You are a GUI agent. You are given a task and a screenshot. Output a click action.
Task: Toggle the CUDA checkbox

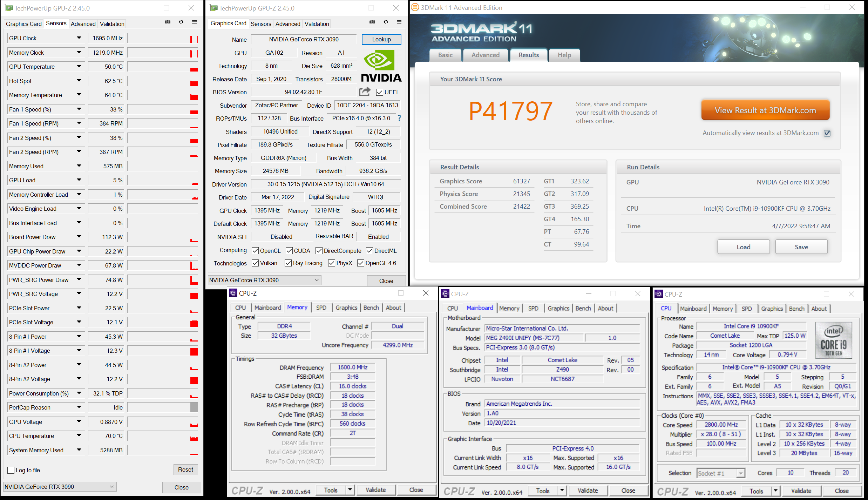tap(289, 251)
